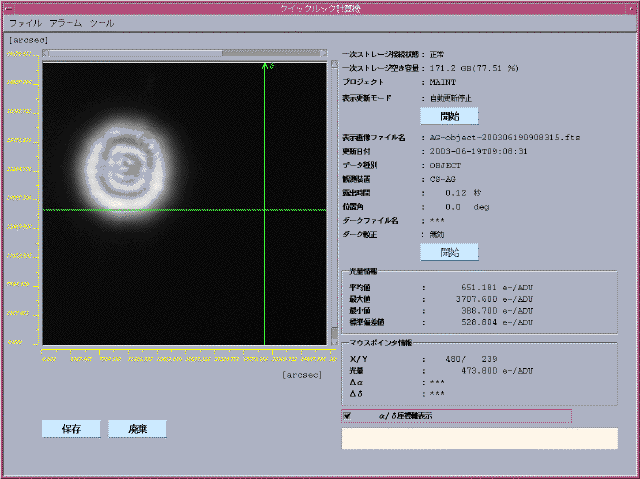Click the minimum value 388.700 e-/ADU
This screenshot has width=640, height=479.
[x=497, y=310]
